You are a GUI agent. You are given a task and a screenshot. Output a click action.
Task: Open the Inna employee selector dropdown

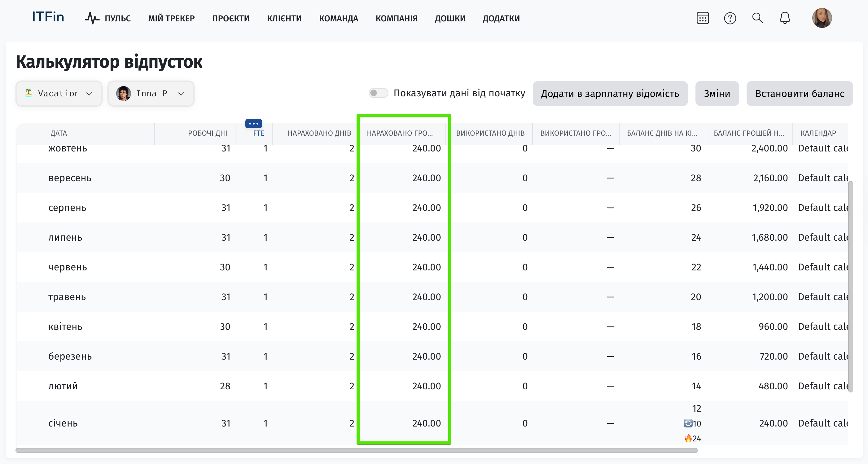point(151,94)
